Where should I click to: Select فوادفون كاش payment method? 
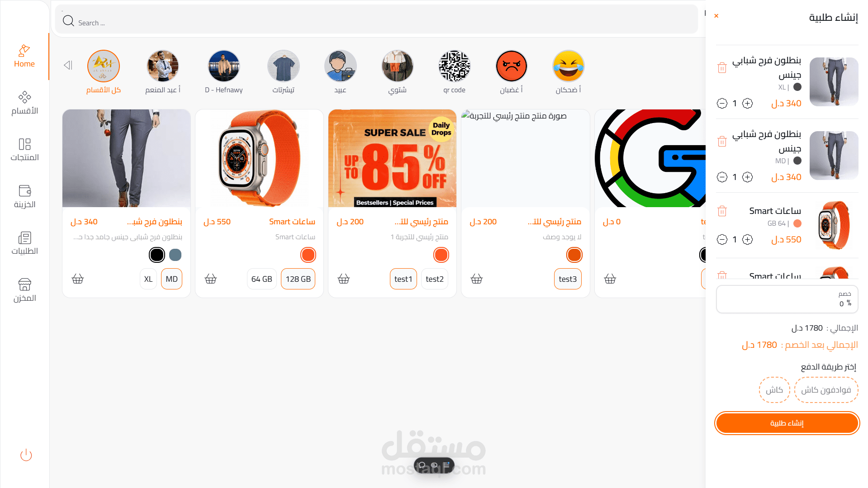826,390
